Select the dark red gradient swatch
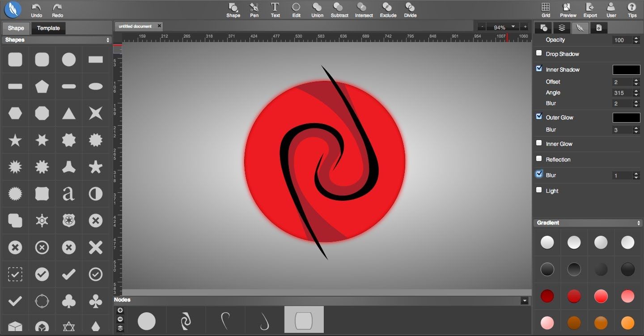The height and width of the screenshot is (336, 644). pyautogui.click(x=547, y=296)
